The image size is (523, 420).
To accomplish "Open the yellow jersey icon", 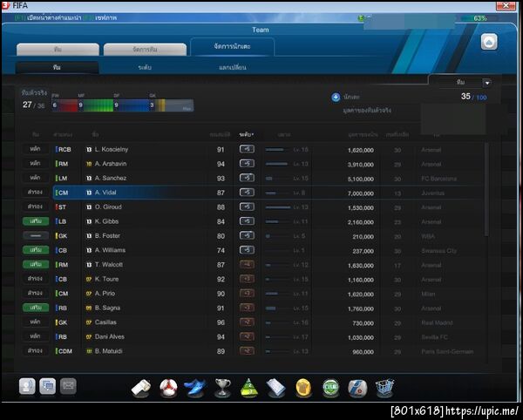I will pyautogui.click(x=303, y=388).
